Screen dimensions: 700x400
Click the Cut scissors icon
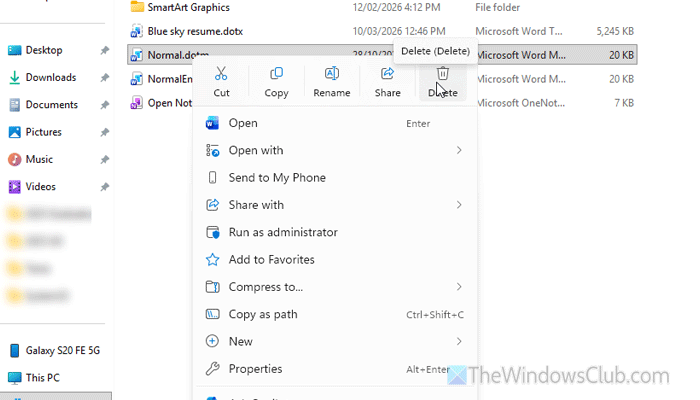(221, 73)
